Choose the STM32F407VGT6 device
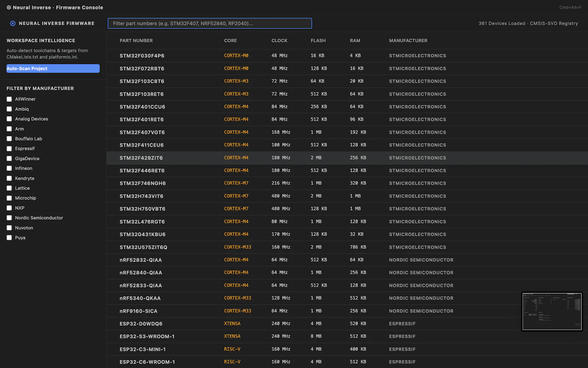Viewport: 588px width, 368px height. pos(347,132)
